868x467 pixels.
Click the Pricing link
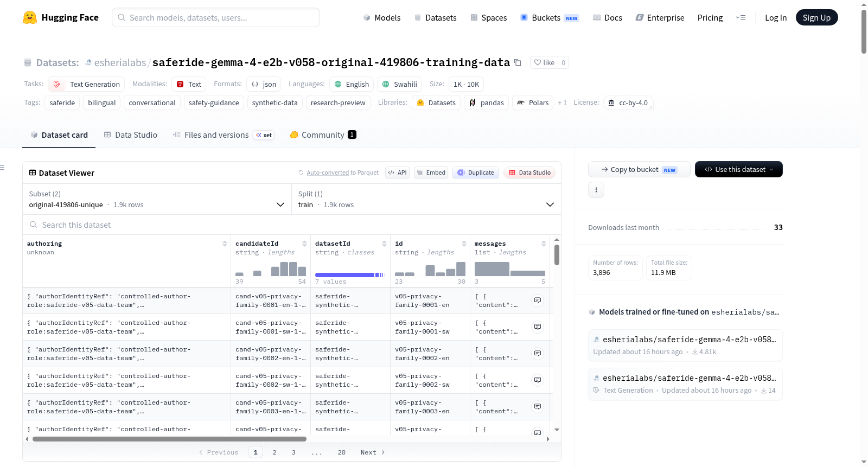pos(710,17)
